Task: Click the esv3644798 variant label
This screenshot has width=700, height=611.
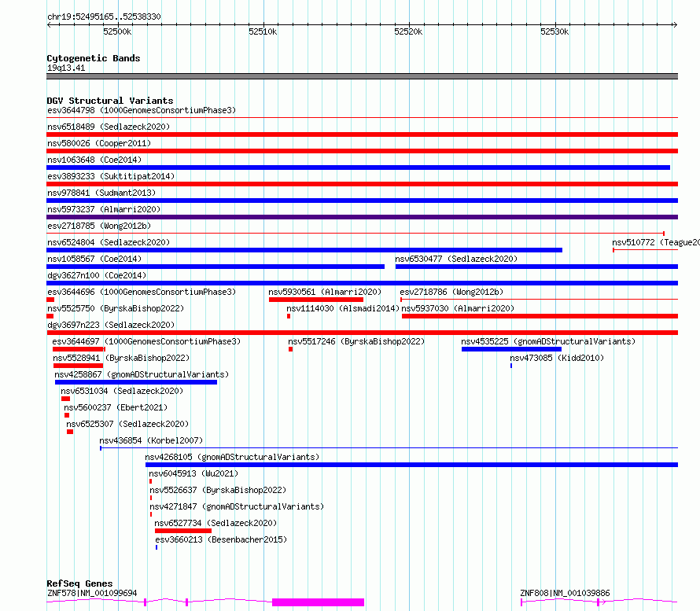Action: pos(142,110)
